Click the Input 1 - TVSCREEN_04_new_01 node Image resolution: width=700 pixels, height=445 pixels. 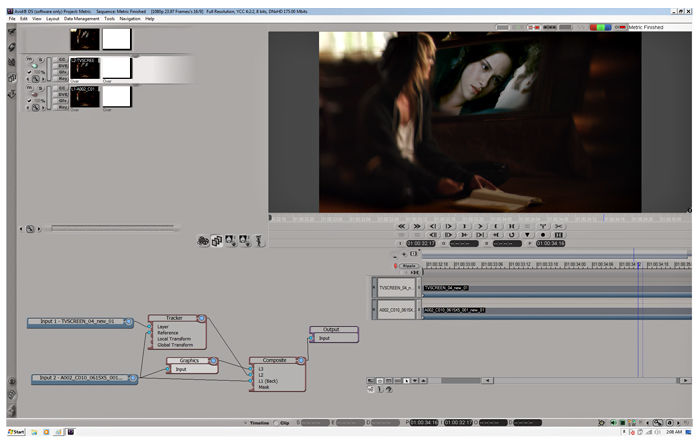[80, 322]
